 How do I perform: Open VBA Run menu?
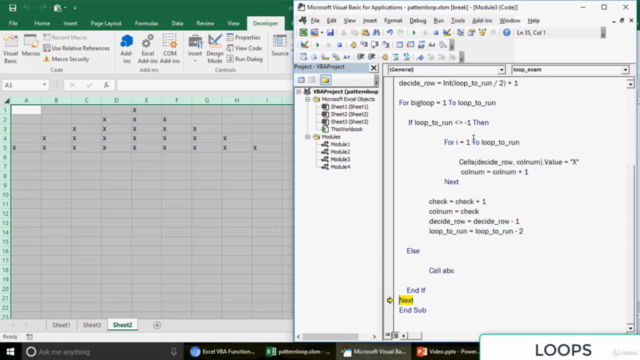point(438,20)
